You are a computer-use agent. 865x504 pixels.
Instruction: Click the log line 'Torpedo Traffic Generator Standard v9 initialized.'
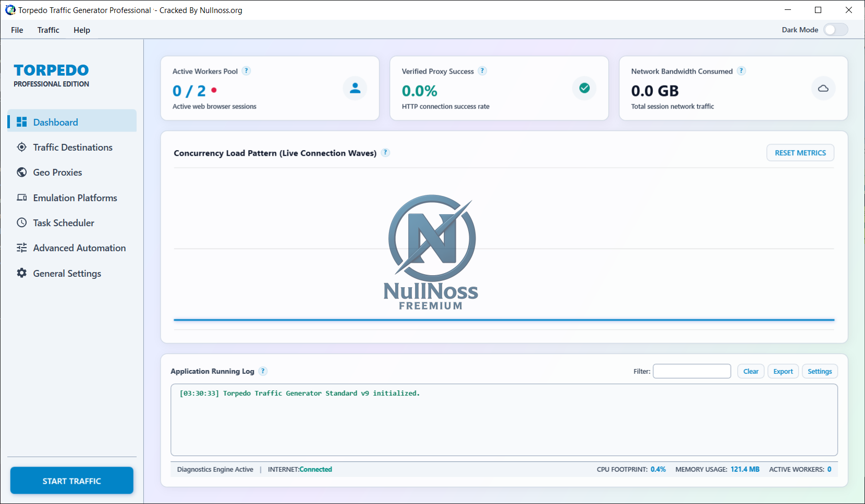pos(321,394)
